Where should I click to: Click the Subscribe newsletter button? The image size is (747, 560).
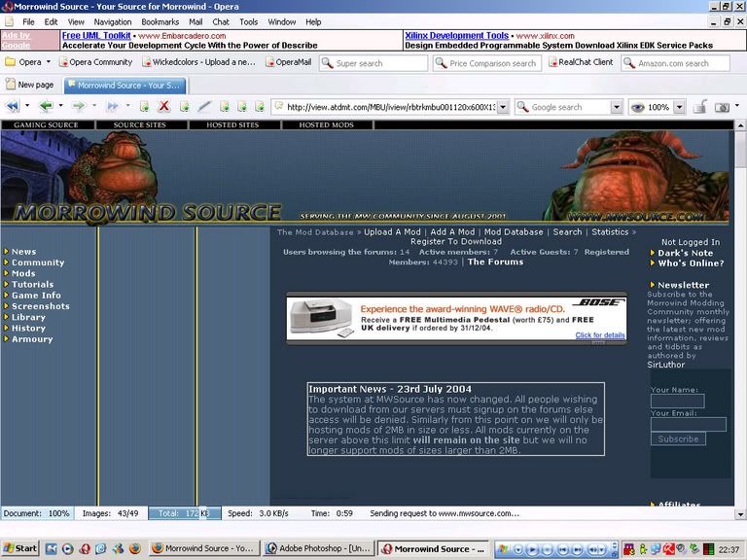[678, 439]
